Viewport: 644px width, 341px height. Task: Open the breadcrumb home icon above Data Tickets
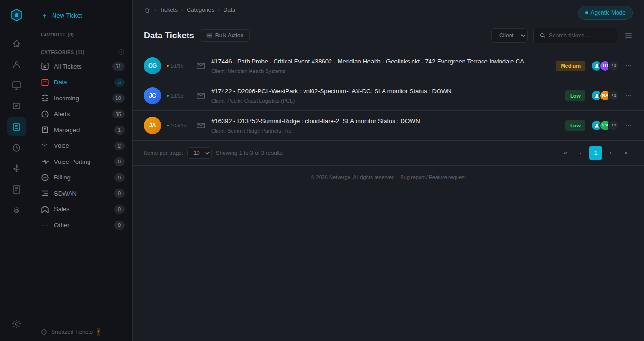[147, 9]
